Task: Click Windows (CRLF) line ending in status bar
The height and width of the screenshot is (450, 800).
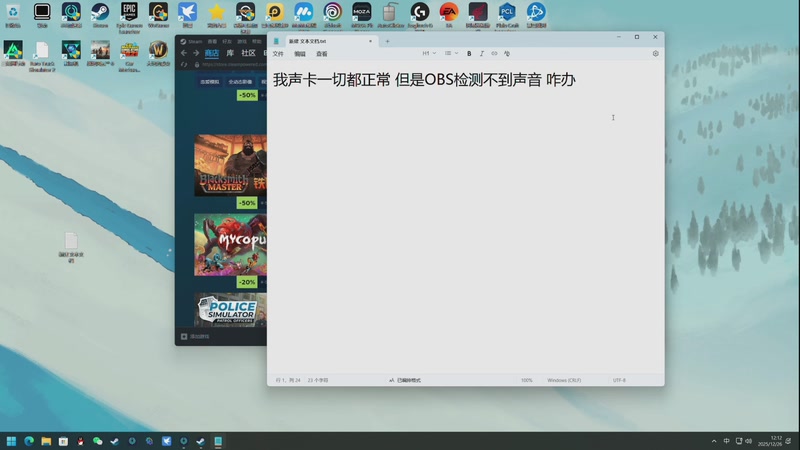Action: (x=564, y=380)
